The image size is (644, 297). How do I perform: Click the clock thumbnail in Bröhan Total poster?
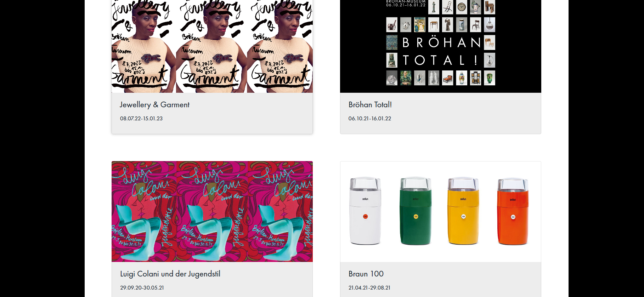(462, 7)
